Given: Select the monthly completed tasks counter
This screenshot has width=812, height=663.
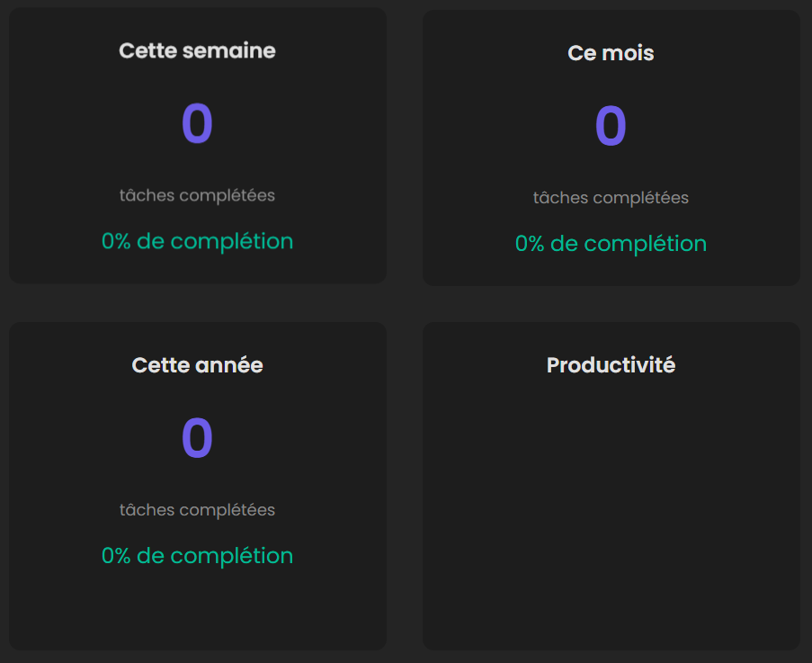Looking at the screenshot, I should (x=611, y=123).
